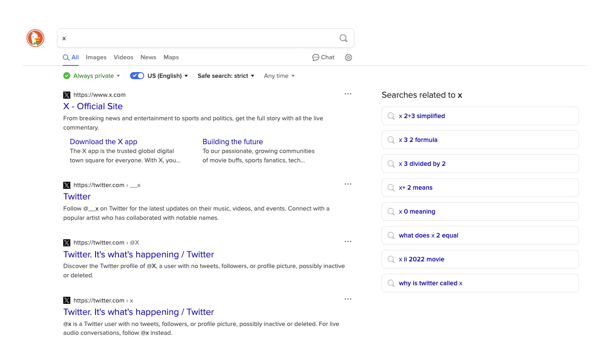Image resolution: width=609 pixels, height=364 pixels.
Task: Switch to the Images tab
Action: click(96, 57)
